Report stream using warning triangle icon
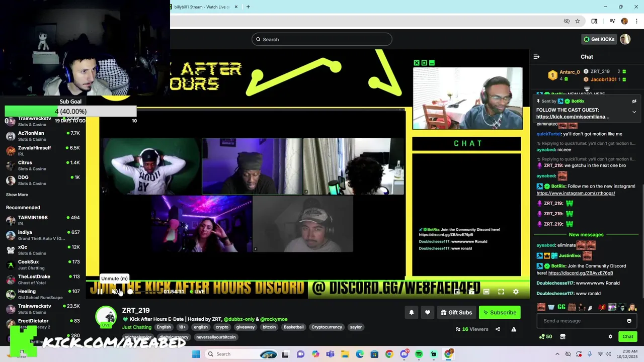The height and width of the screenshot is (362, 644). pos(514,329)
